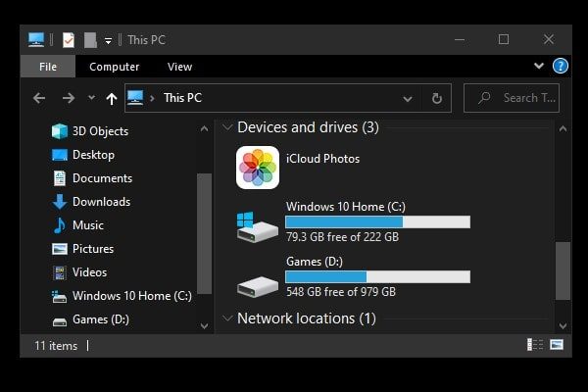588x392 pixels.
Task: Click the navigation pane scrollbar thumb
Action: pyautogui.click(x=204, y=233)
